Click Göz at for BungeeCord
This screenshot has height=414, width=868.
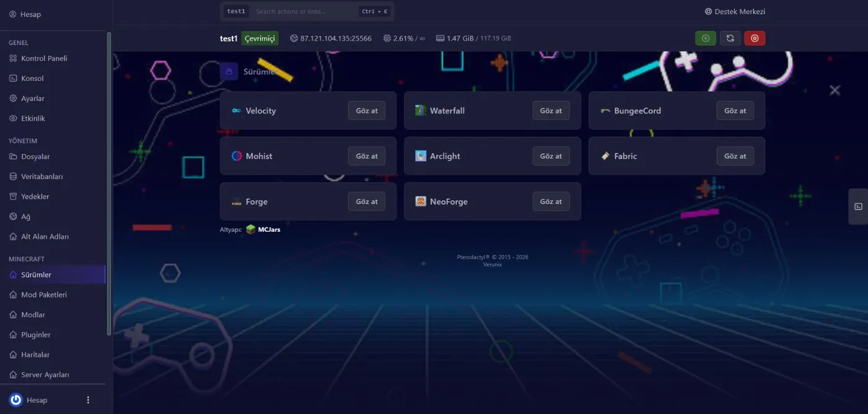pos(735,111)
